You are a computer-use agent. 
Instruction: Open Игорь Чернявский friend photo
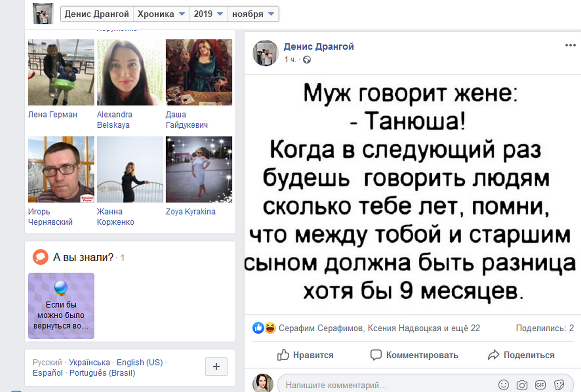[x=61, y=170]
